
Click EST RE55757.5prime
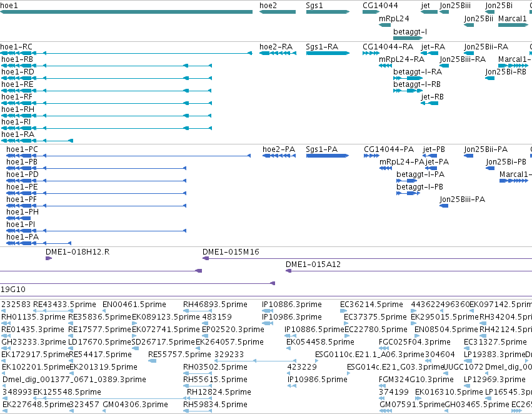point(179,354)
